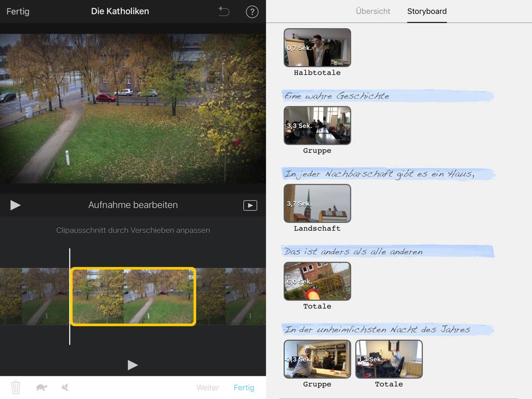Mute clip audio with speaker icon
532x399 pixels.
pos(65,387)
